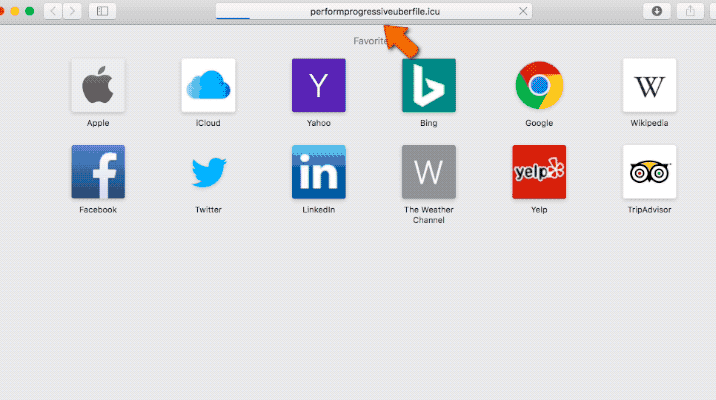Click the Apple label text
Image resolution: width=716 pixels, height=400 pixels.
pos(98,123)
